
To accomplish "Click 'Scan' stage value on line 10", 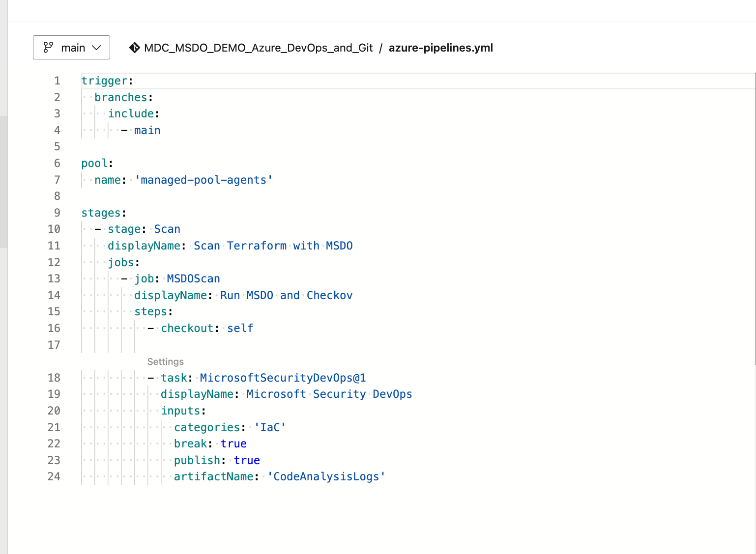I will [x=167, y=229].
